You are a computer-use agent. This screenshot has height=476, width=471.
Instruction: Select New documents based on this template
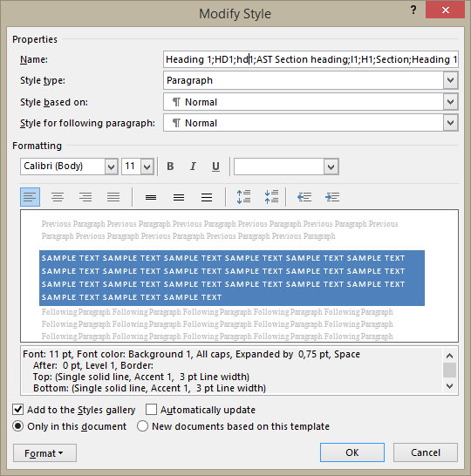coord(142,426)
